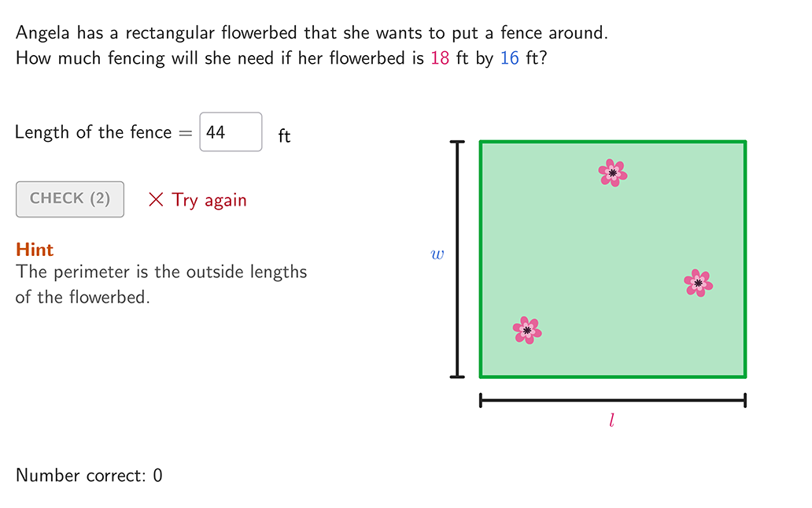Image resolution: width=812 pixels, height=508 pixels.
Task: Focus the fence length input field
Action: [231, 132]
